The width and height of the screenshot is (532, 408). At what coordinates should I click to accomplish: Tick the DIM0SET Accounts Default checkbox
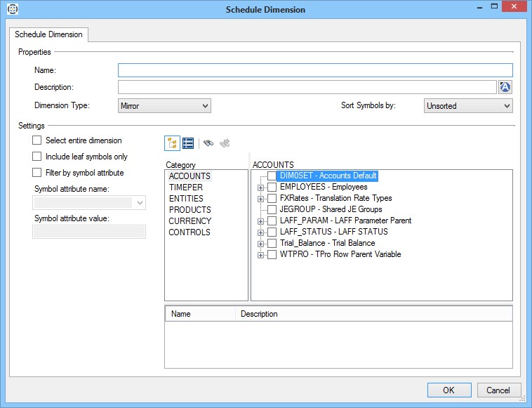click(272, 176)
